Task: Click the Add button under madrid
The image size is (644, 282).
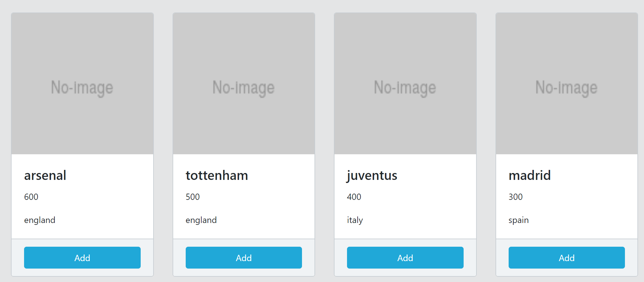Action: point(566,258)
